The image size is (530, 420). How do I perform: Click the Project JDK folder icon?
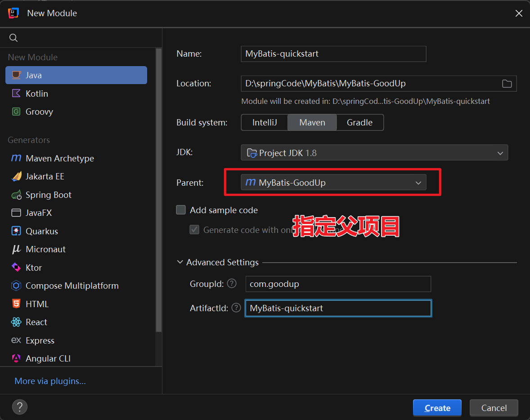tap(252, 153)
